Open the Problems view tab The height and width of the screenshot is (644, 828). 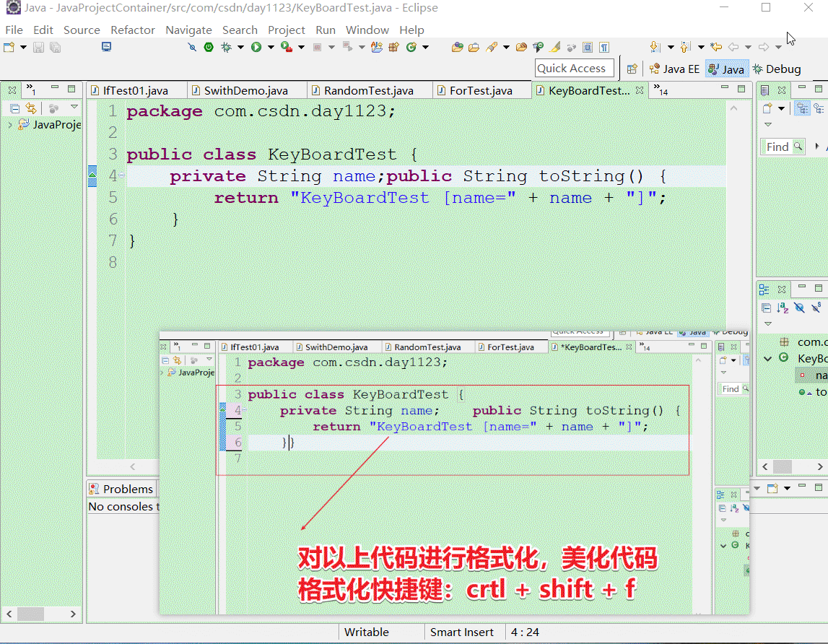(121, 489)
